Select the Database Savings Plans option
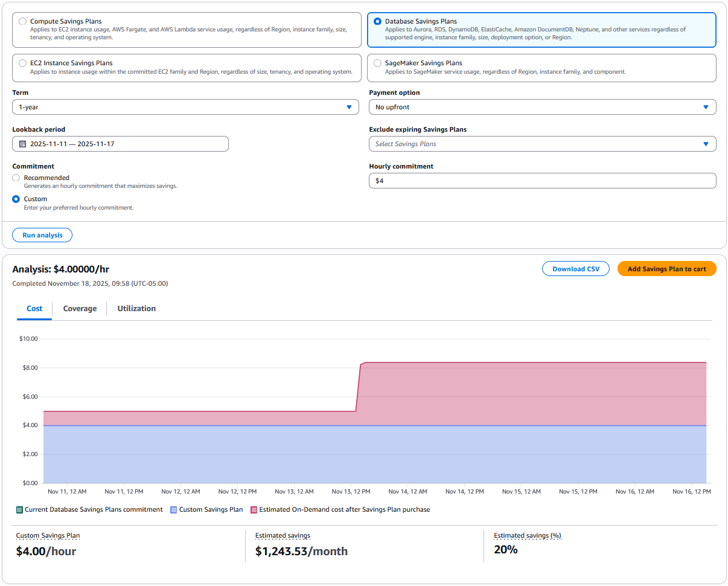Image resolution: width=728 pixels, height=586 pixels. pyautogui.click(x=378, y=21)
